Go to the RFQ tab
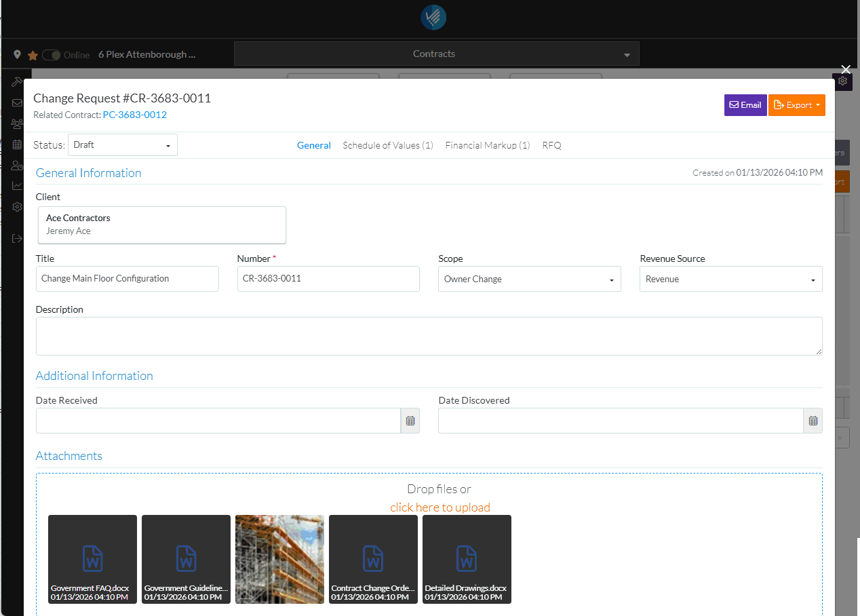 coord(551,145)
